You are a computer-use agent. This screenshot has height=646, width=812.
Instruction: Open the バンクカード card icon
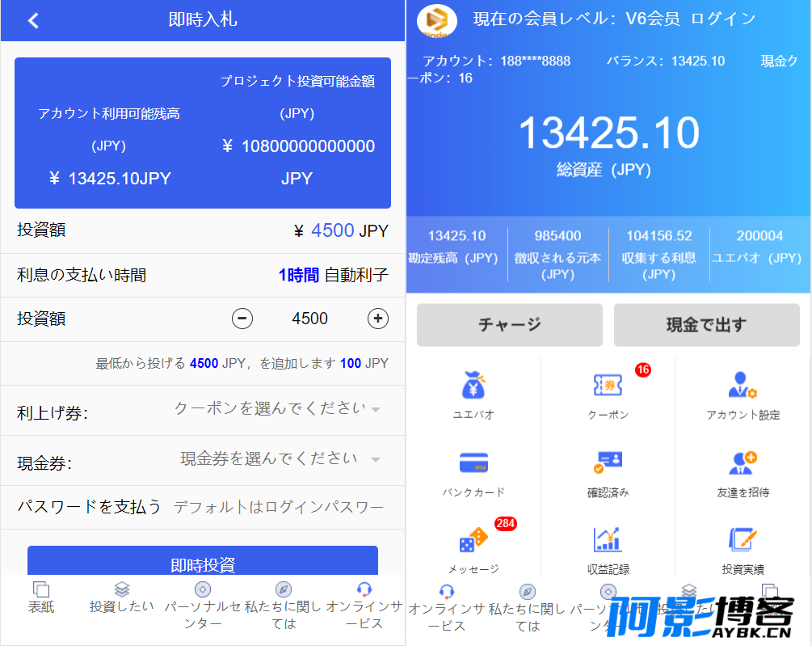(473, 462)
